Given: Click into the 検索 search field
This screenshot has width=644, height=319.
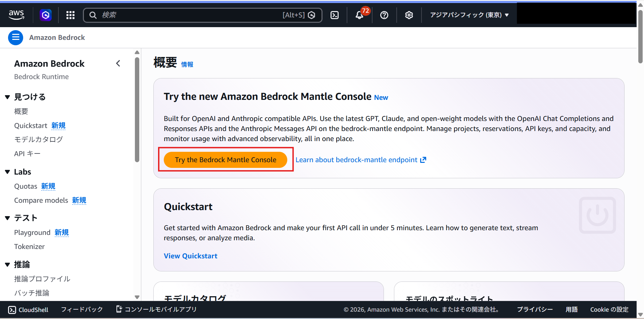Looking at the screenshot, I should (x=202, y=15).
